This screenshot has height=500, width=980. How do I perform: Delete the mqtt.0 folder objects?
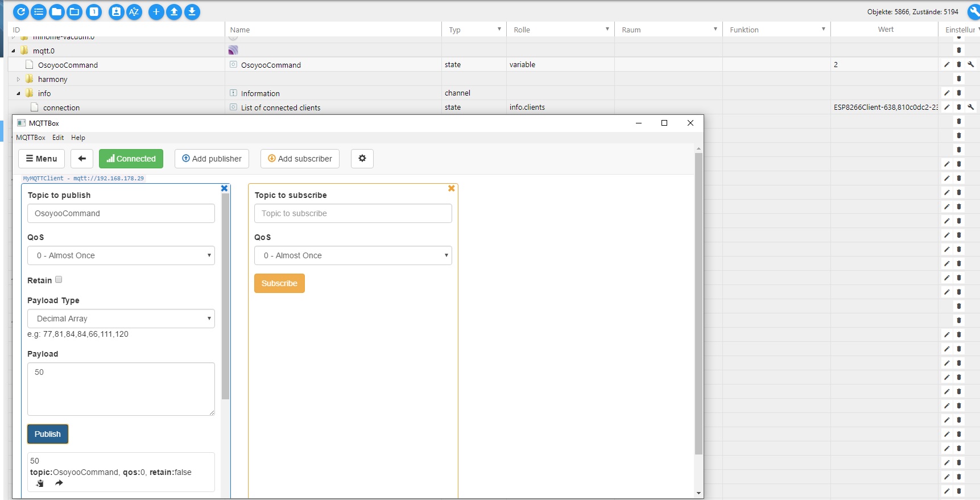(959, 50)
